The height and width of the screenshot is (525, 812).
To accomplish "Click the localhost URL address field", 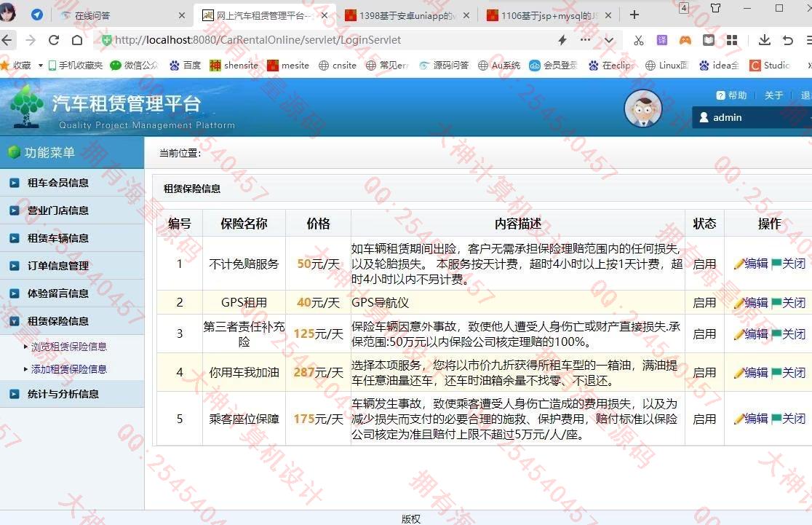I will coord(258,40).
